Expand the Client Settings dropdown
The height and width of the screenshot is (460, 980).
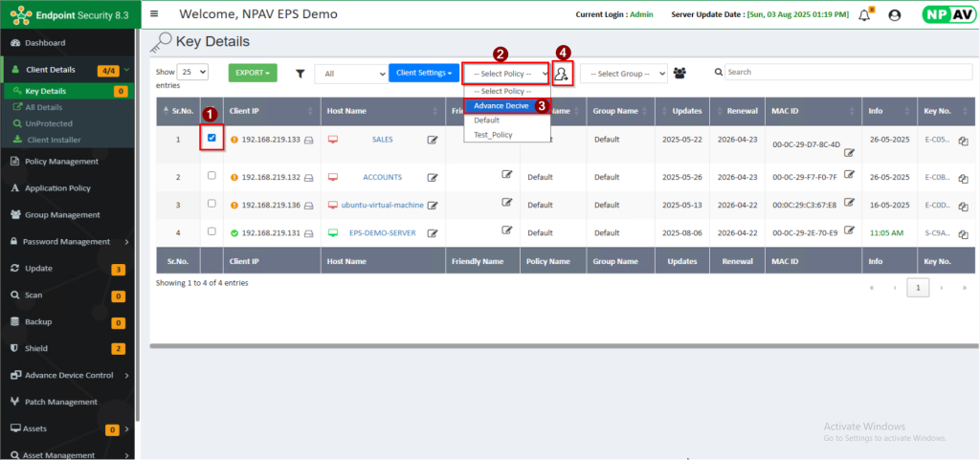coord(423,73)
